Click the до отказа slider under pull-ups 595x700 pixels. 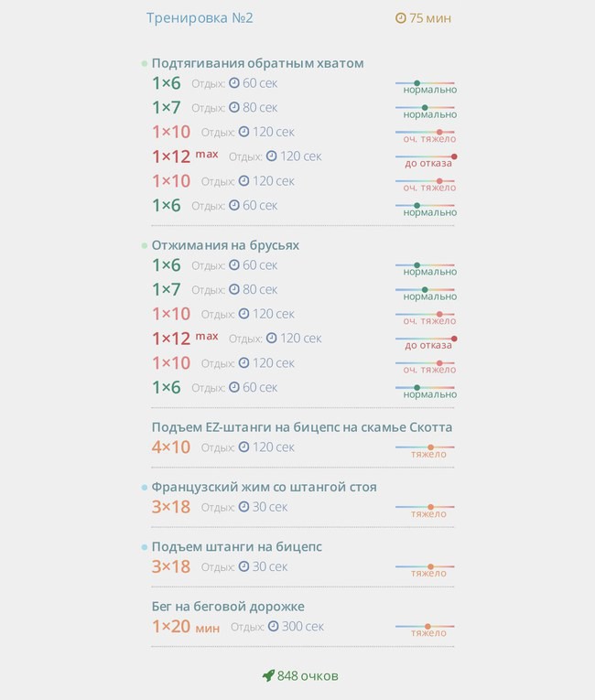click(x=426, y=156)
